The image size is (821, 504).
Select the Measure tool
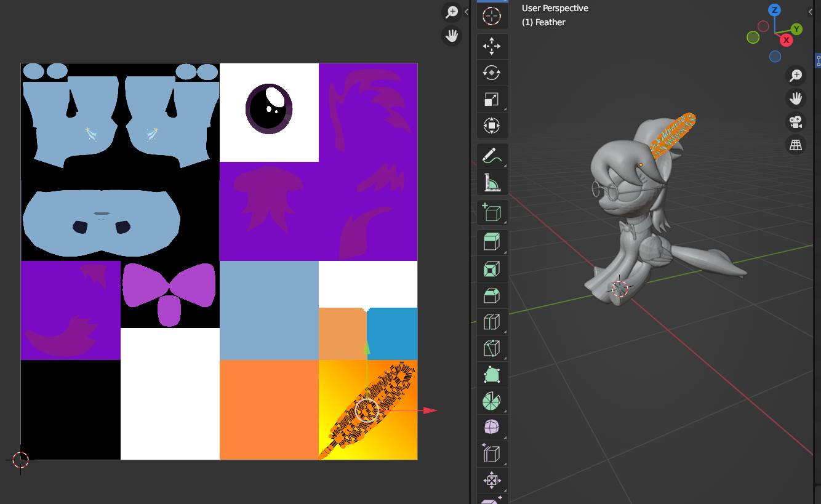coord(492,183)
